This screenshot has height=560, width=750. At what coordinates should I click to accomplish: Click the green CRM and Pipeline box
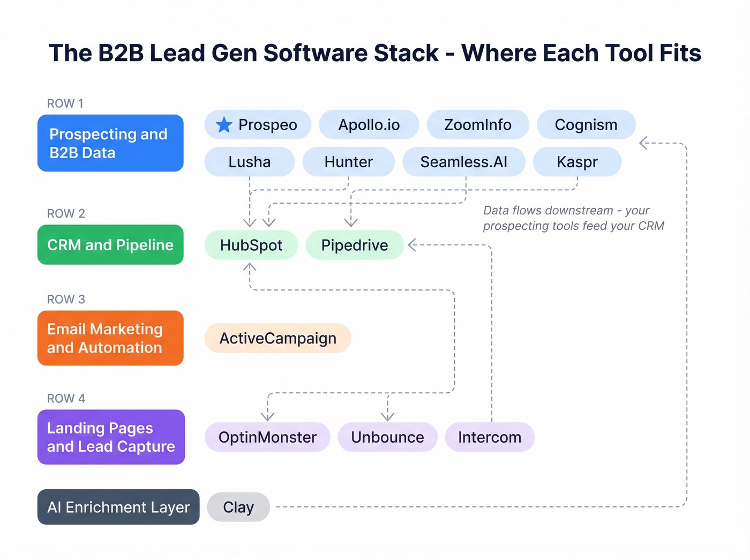tap(110, 245)
